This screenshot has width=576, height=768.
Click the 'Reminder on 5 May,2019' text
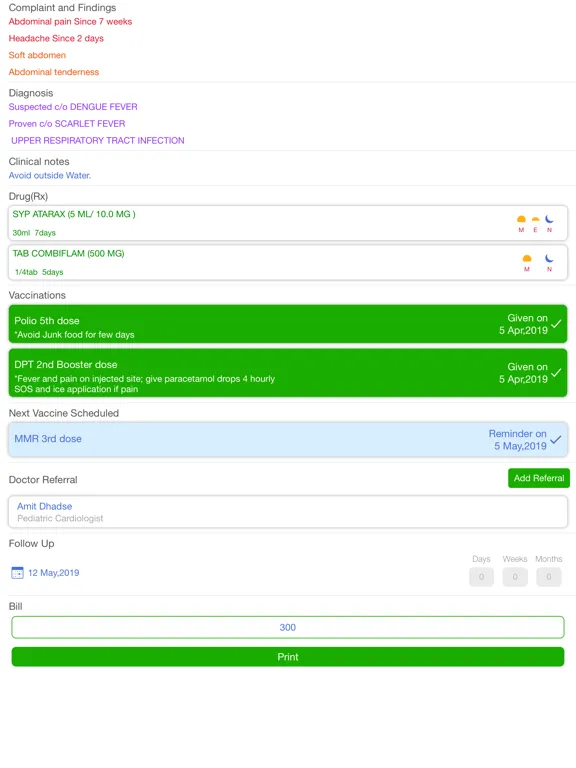518,440
